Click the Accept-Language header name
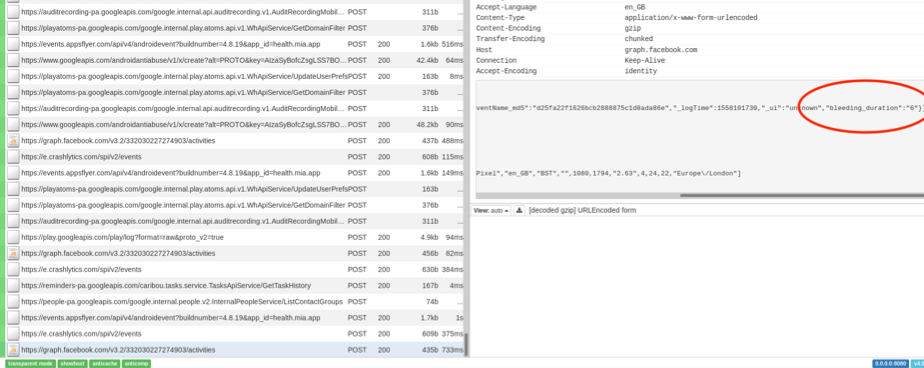Viewport: 924px width, 368px height. pos(506,7)
